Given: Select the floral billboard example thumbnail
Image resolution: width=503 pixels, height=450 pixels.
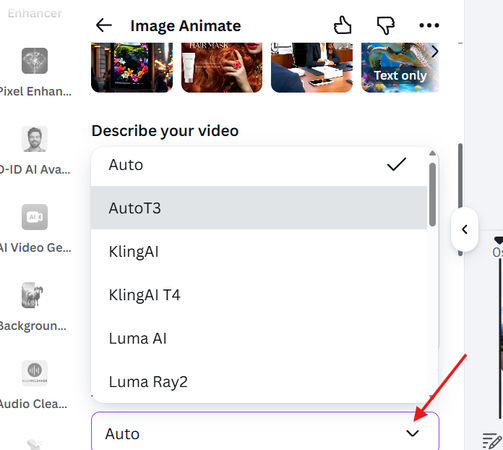Looking at the screenshot, I should coord(132,67).
